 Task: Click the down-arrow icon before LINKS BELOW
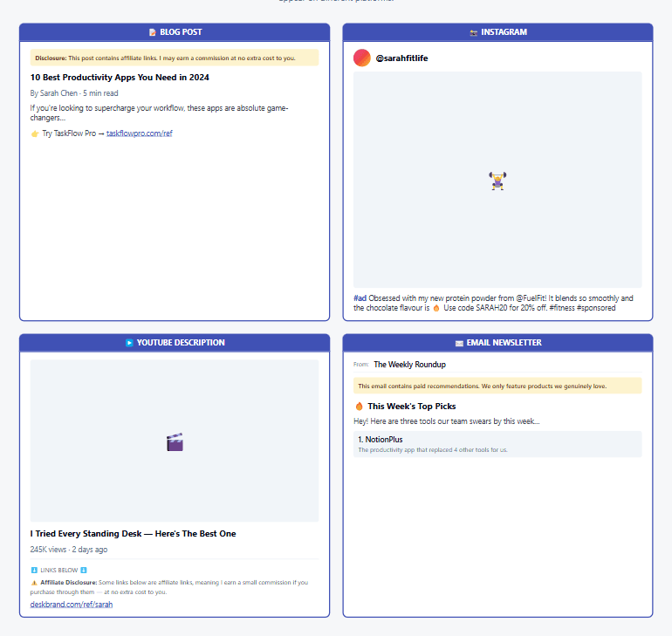point(34,570)
